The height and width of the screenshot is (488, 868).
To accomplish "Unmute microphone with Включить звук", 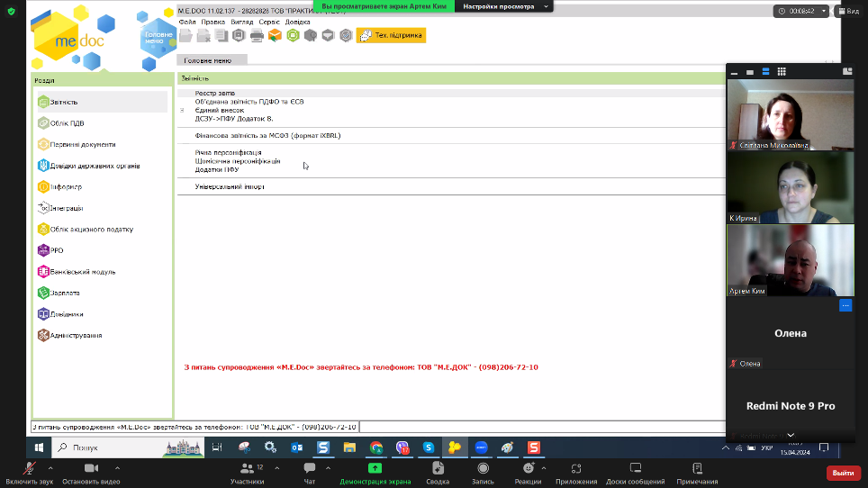I will 30,474.
